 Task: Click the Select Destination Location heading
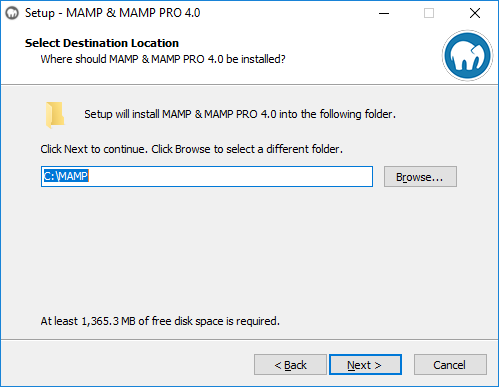click(102, 43)
